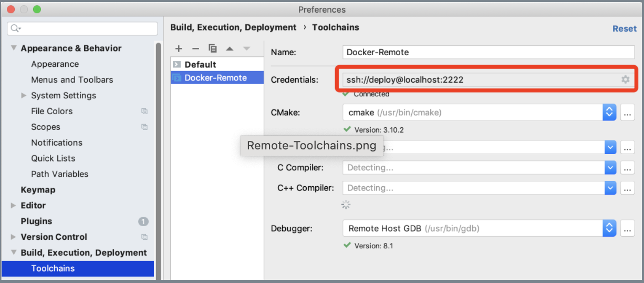Expand System Settings tree node

[24, 96]
